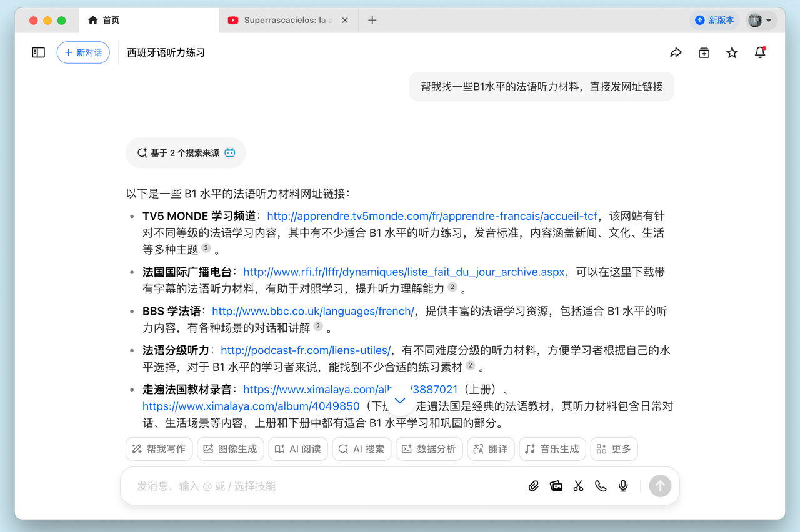Image resolution: width=800 pixels, height=532 pixels.
Task: Open the profile avatar dropdown
Action: (760, 21)
